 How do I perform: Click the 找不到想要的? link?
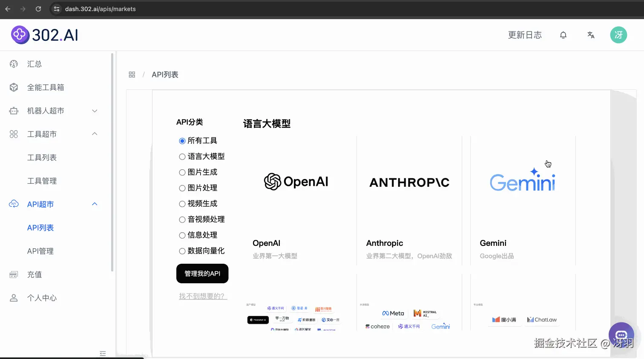(x=203, y=296)
